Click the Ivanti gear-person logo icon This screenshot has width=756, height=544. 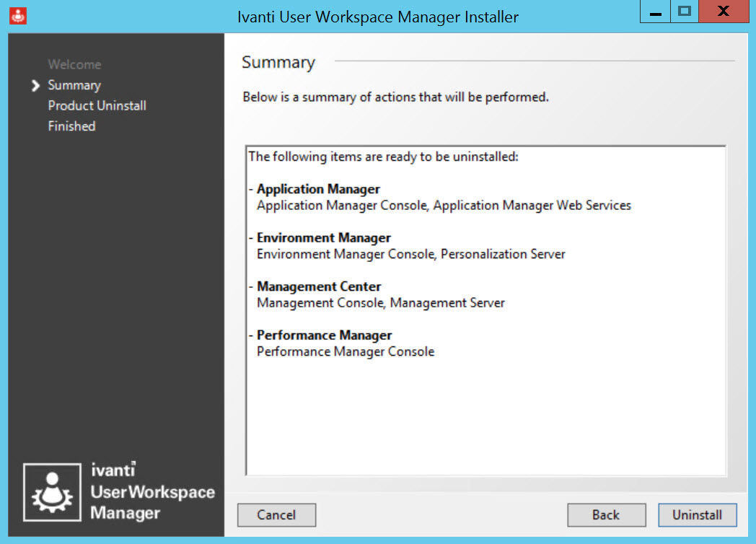click(x=52, y=491)
